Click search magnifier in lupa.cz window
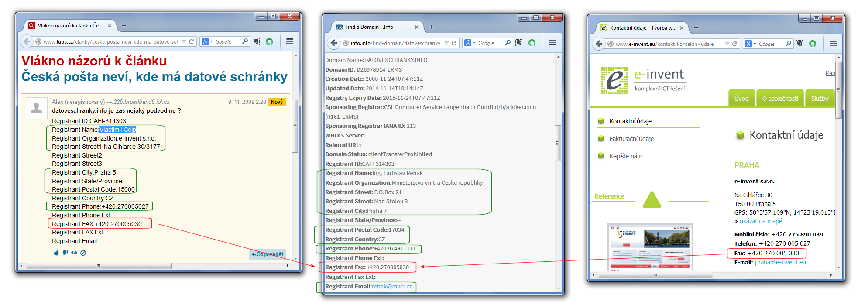The image size is (868, 305). click(245, 41)
